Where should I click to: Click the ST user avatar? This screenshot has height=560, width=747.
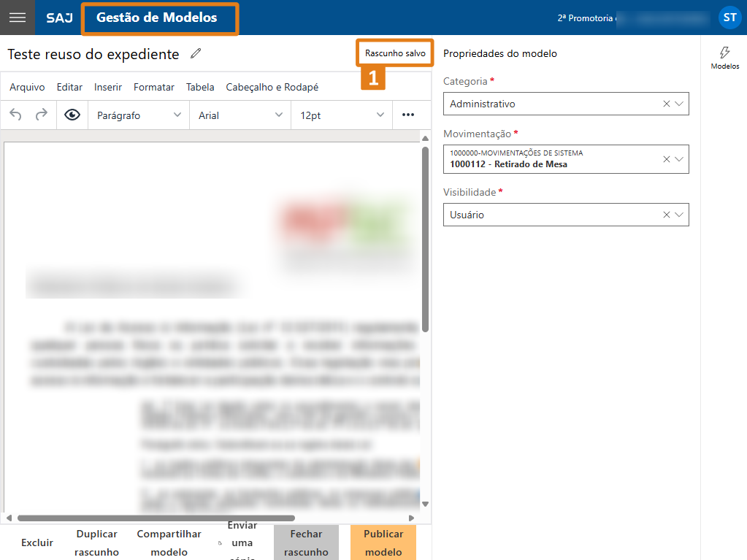click(729, 18)
